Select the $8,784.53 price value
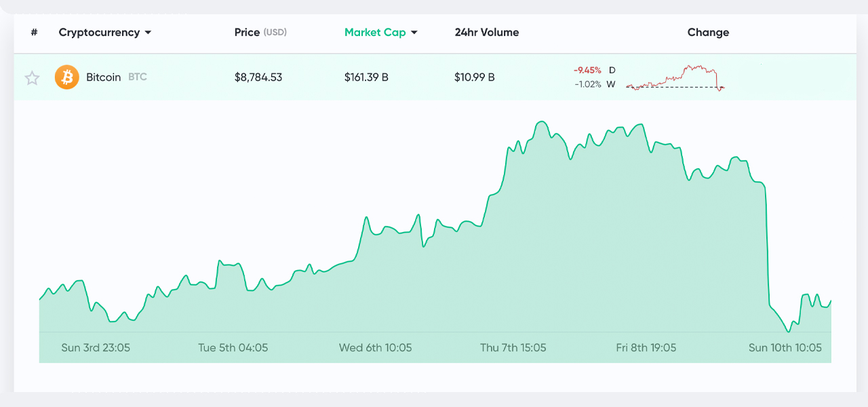868x407 pixels. pyautogui.click(x=258, y=77)
